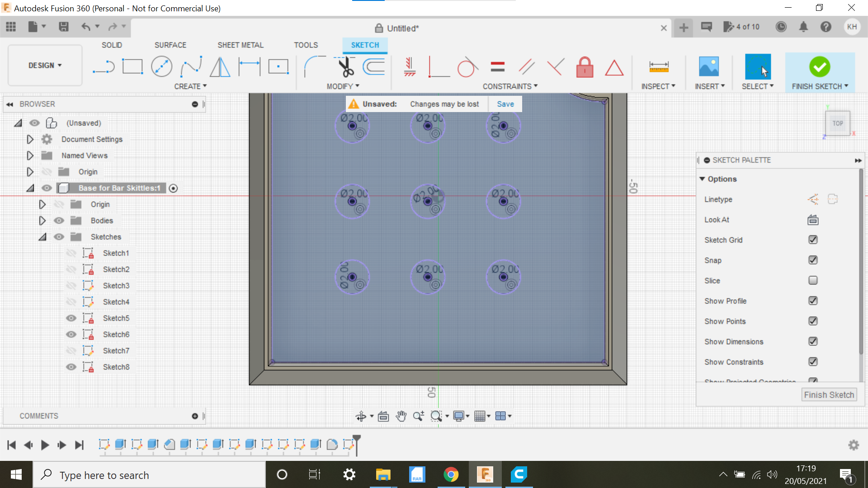This screenshot has height=488, width=868.
Task: Select the Line sketch tool
Action: 103,67
